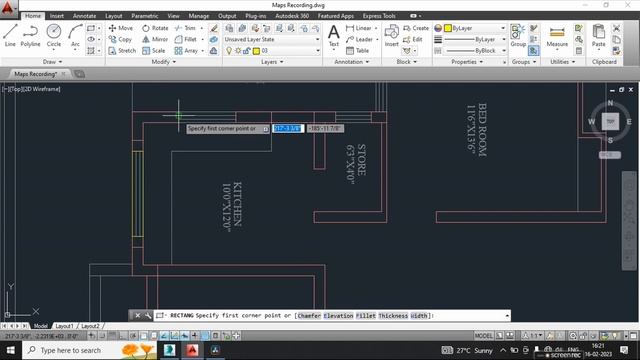The height and width of the screenshot is (360, 640).
Task: Click the Scale tool
Action: coord(154,51)
